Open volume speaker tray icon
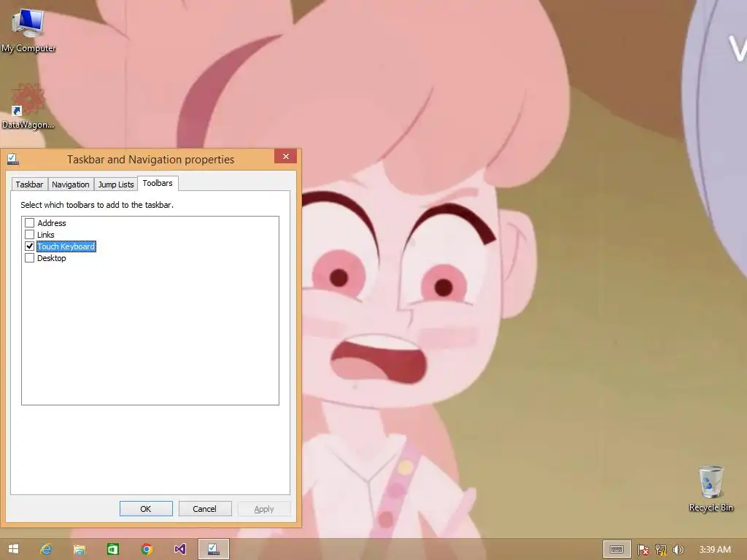 [x=678, y=550]
